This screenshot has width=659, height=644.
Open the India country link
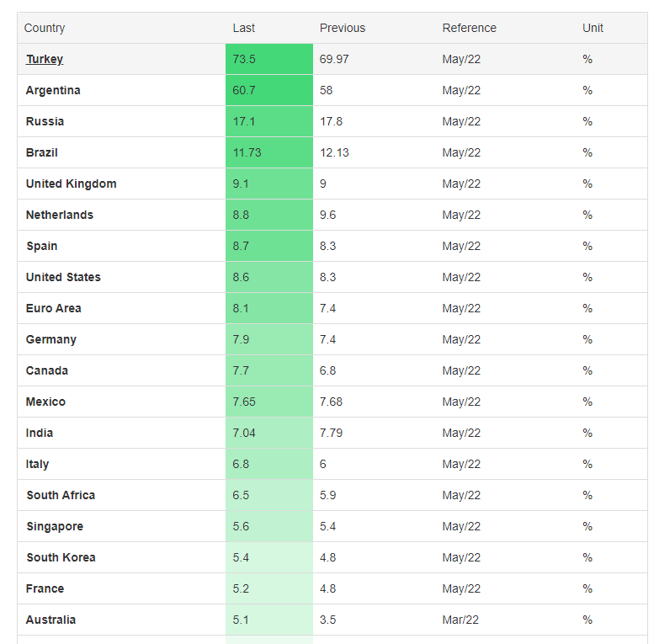coord(40,433)
